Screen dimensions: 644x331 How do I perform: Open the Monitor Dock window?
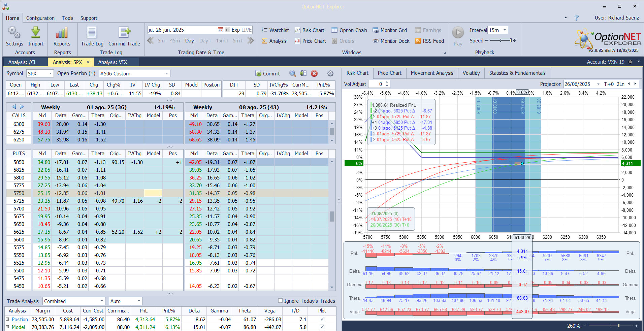pyautogui.click(x=391, y=41)
